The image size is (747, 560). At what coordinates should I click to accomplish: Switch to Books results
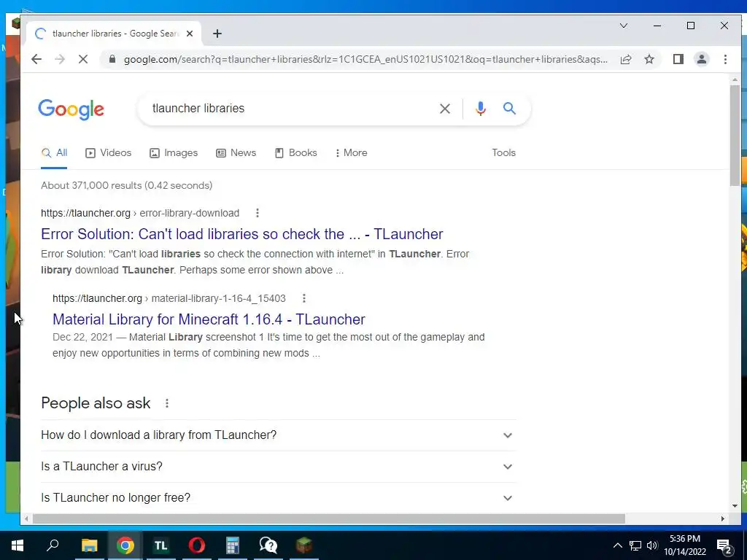tap(296, 153)
